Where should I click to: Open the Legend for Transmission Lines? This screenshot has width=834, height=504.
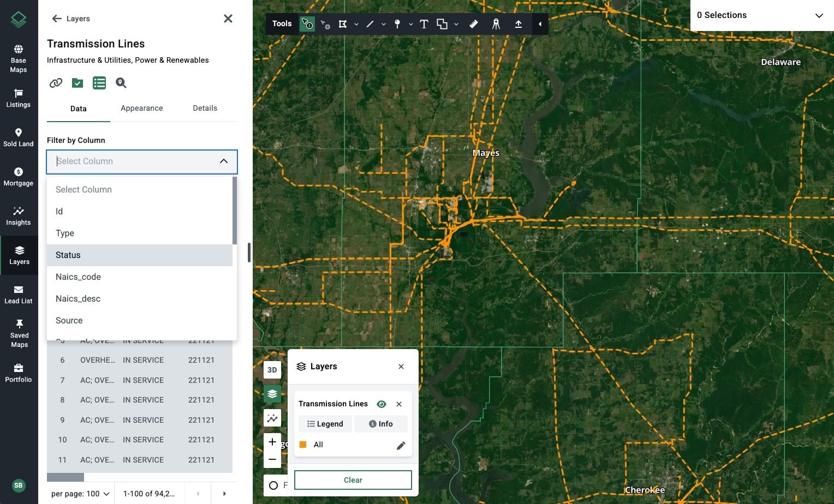coord(325,424)
